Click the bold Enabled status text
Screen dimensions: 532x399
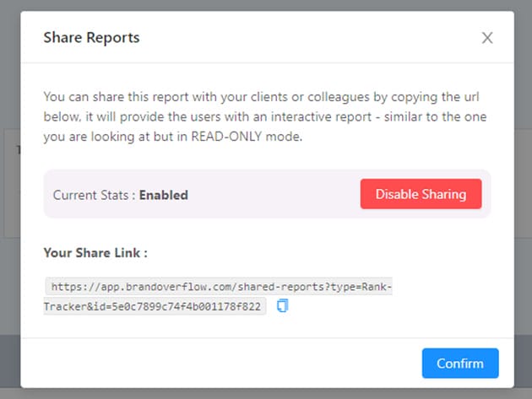pyautogui.click(x=163, y=195)
